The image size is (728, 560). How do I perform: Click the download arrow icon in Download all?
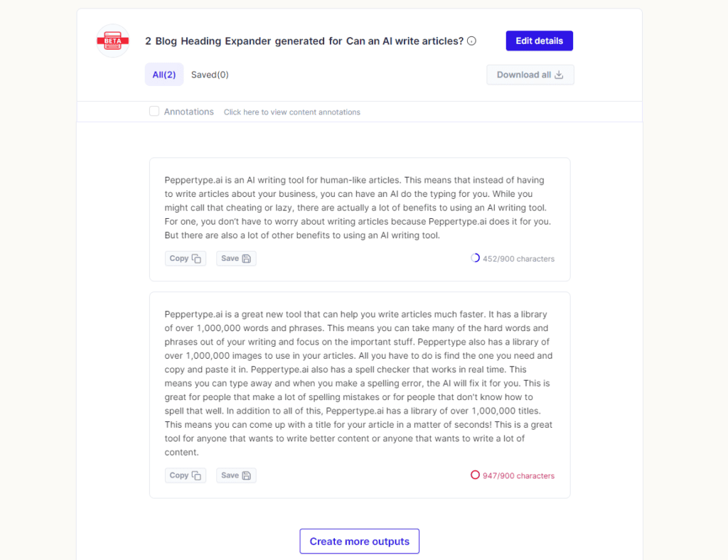(559, 75)
